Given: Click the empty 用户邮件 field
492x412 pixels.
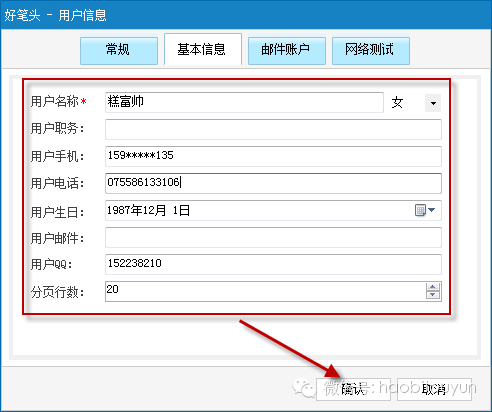Looking at the screenshot, I should coord(273,237).
